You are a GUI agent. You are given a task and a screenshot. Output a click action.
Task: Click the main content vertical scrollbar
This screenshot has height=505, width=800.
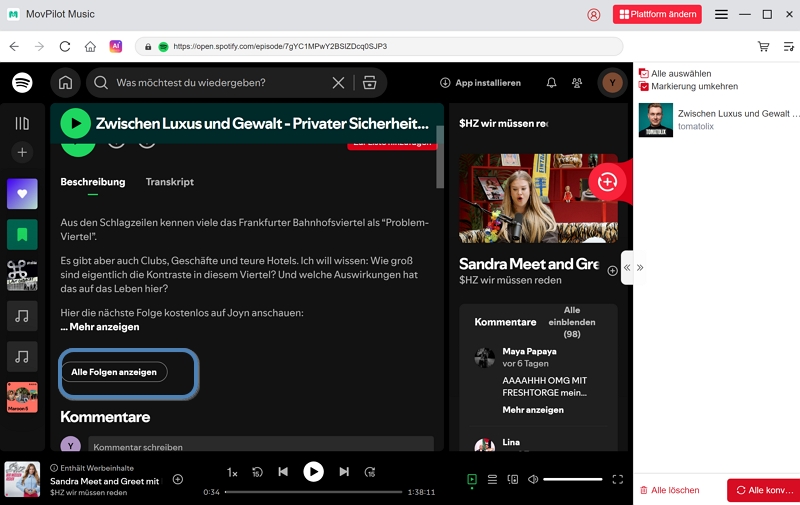[x=440, y=157]
